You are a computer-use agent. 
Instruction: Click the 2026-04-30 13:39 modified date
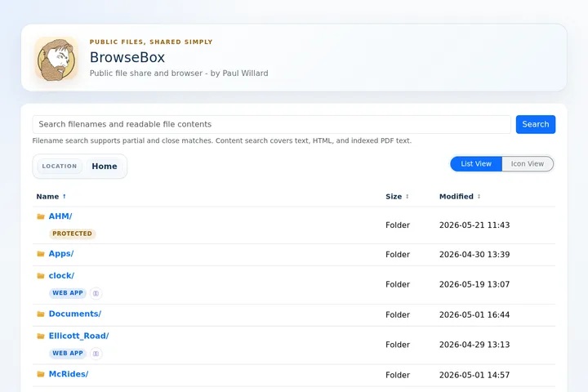[x=474, y=254]
